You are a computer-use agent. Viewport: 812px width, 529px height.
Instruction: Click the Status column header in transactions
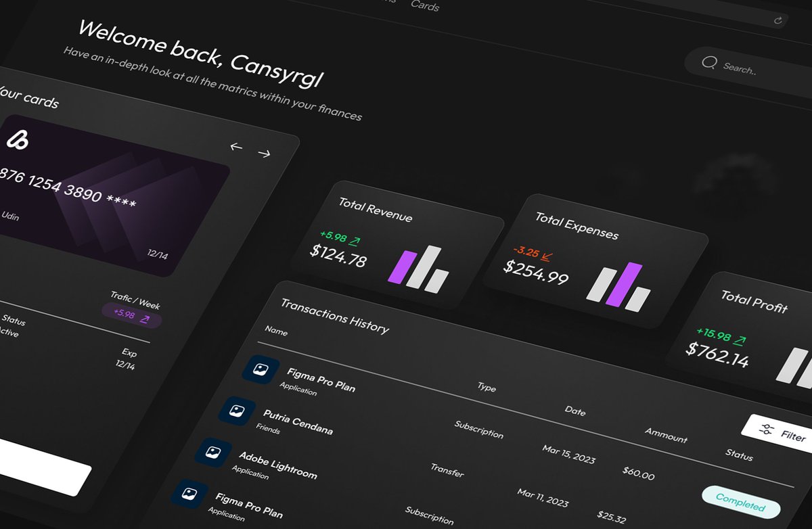739,455
